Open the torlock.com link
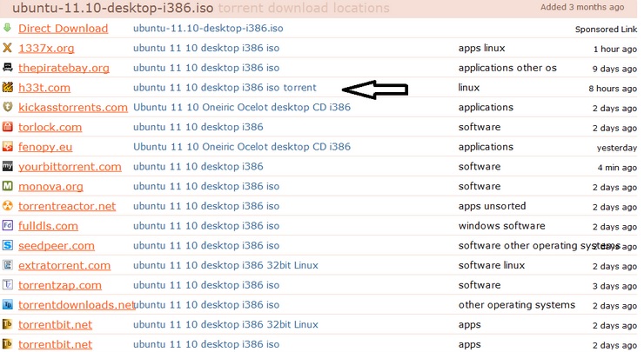644x352 pixels. coord(50,127)
